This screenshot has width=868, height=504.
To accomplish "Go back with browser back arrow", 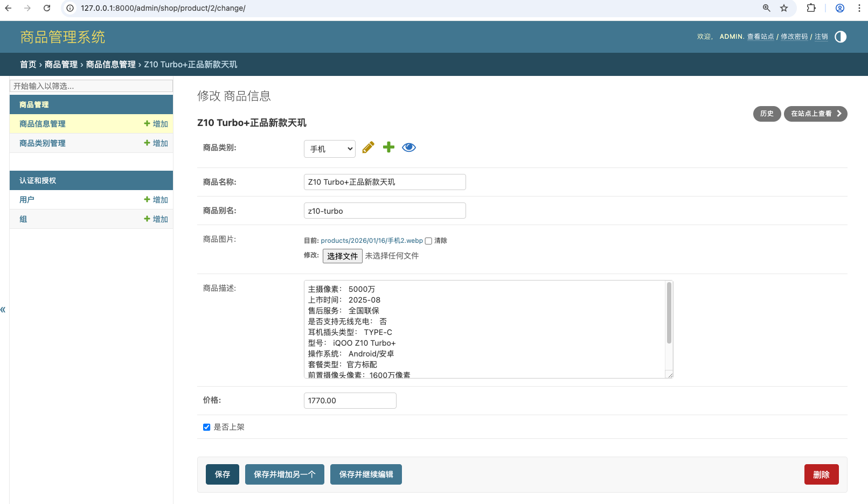I will [x=8, y=8].
